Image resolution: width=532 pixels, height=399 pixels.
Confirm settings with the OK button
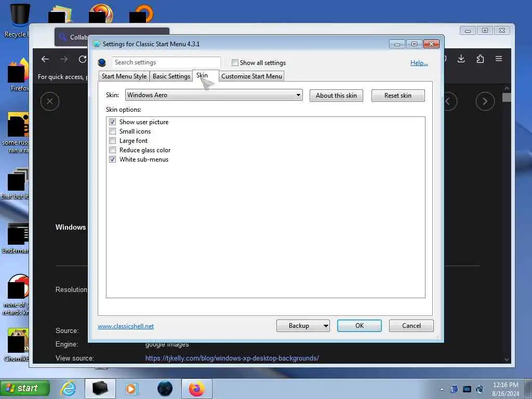tap(360, 326)
